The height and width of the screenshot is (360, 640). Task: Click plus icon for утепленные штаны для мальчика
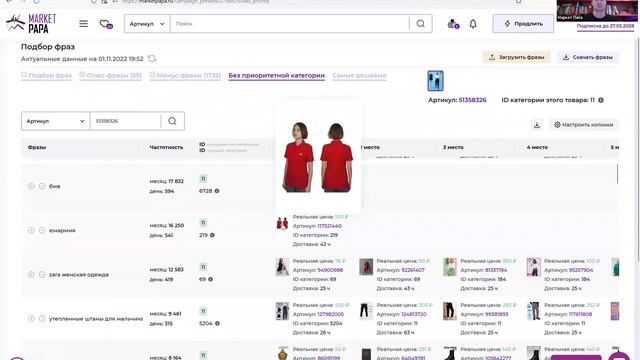31,318
